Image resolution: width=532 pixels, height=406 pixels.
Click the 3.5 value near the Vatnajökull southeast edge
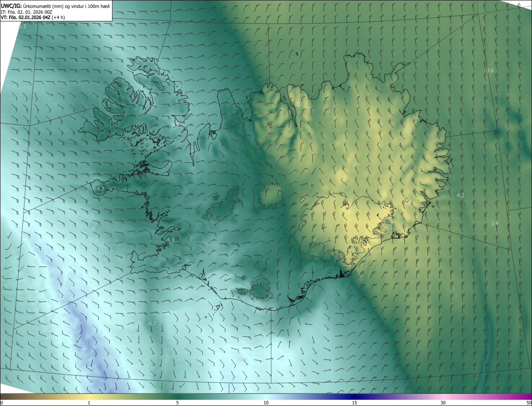(x=394, y=227)
